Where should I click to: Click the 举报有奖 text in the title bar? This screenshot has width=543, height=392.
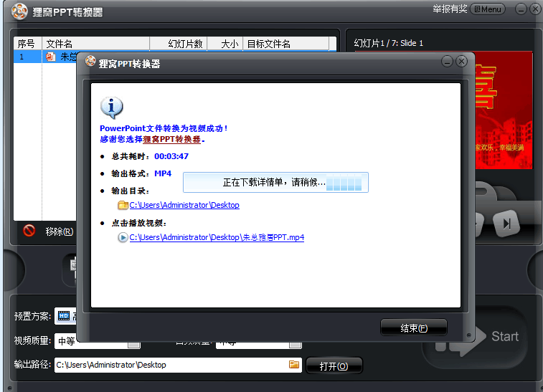click(x=450, y=9)
